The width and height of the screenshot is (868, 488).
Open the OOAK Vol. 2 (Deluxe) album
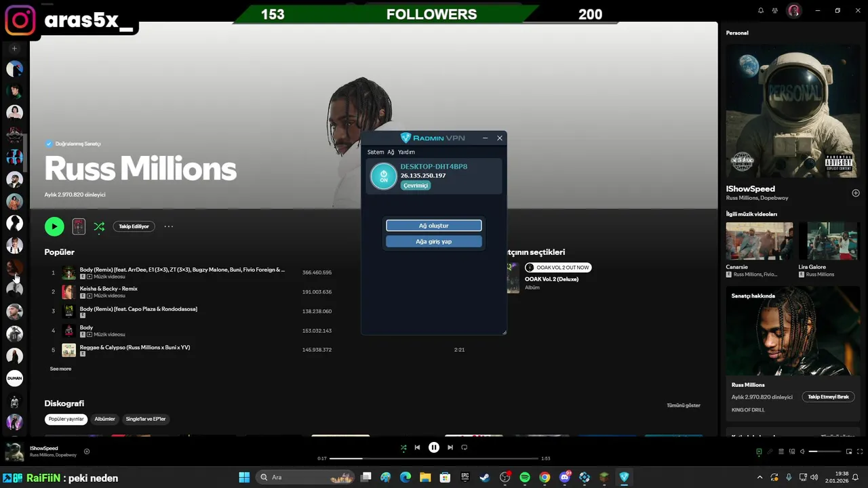pyautogui.click(x=551, y=279)
